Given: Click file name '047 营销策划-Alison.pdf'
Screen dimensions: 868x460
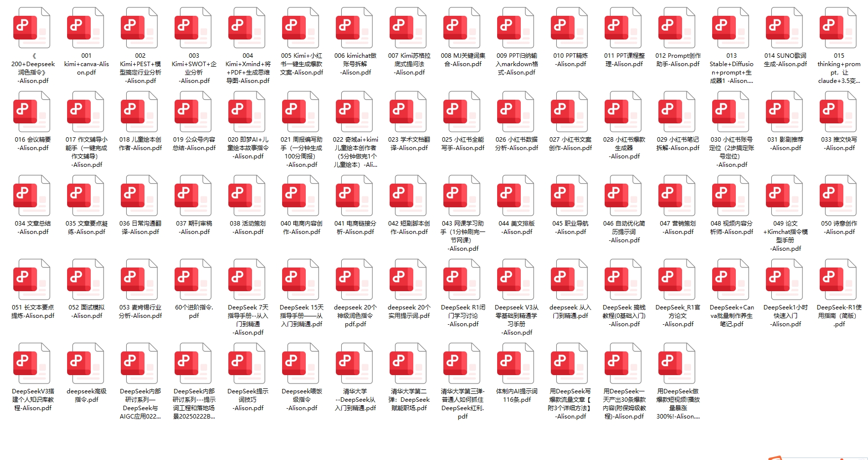Looking at the screenshot, I should coord(678,228).
